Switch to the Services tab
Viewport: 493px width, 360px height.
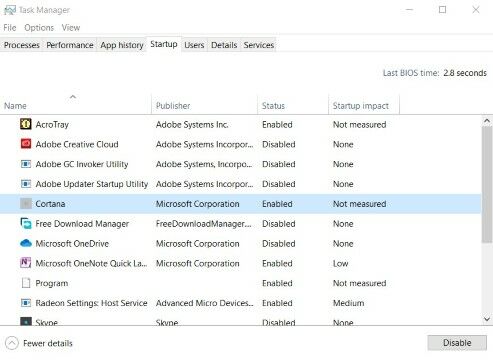[259, 45]
